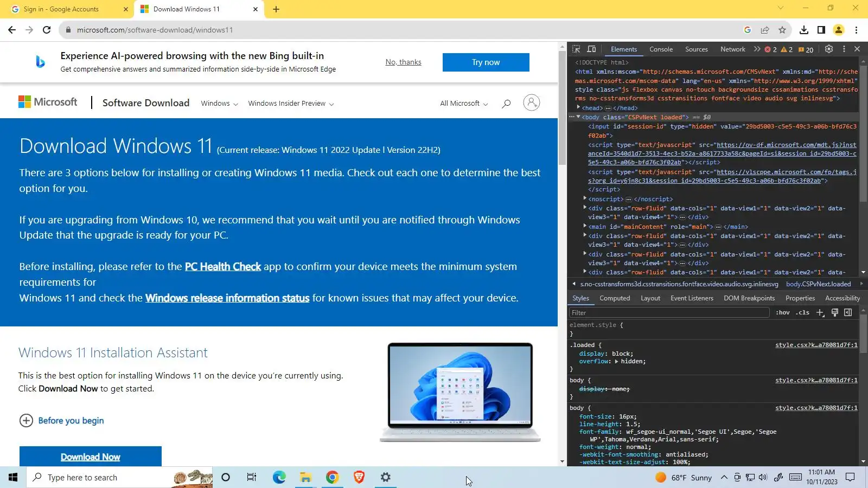Viewport: 868px width, 488px height.
Task: Collapse the body element node
Action: point(578,117)
